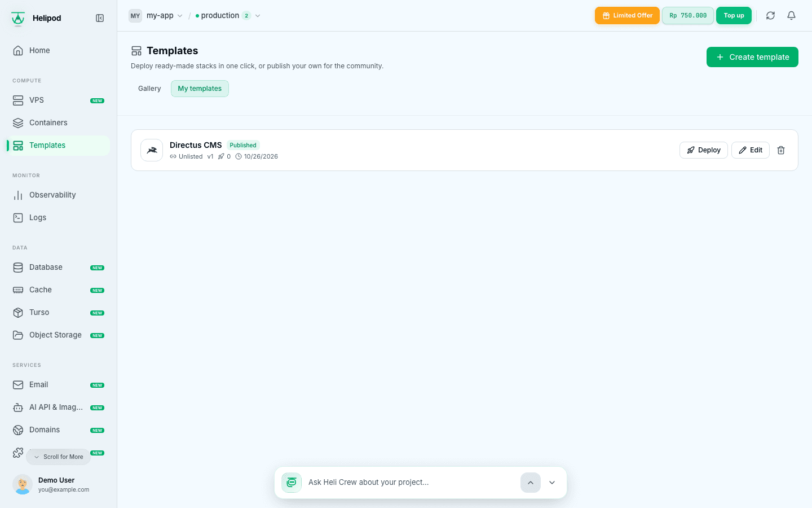Click the Database cylinder icon
812x508 pixels.
(18, 267)
